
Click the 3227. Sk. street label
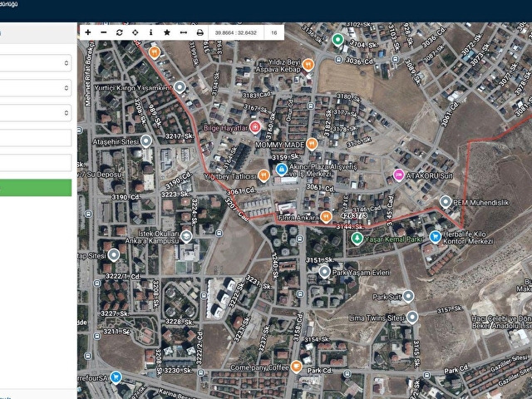(x=115, y=313)
